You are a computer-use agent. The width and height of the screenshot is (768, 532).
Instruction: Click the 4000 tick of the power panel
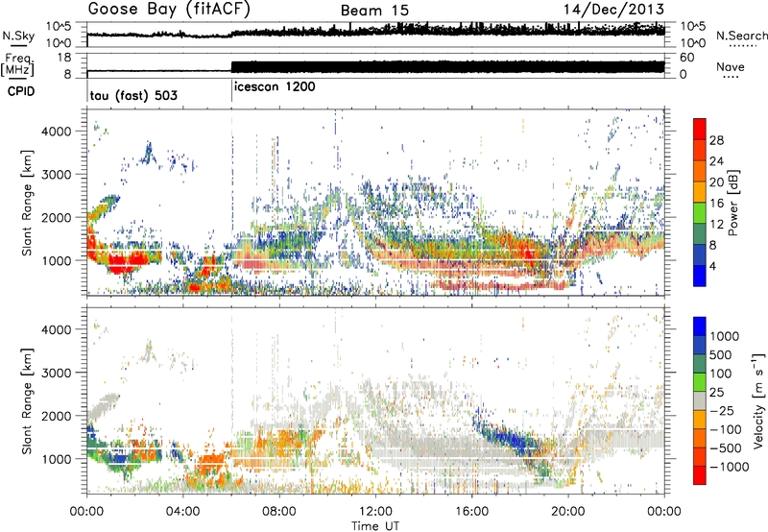click(x=57, y=132)
